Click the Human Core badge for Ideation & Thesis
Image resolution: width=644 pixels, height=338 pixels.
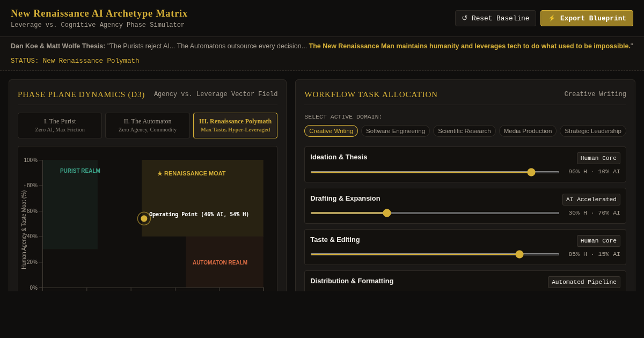point(598,158)
